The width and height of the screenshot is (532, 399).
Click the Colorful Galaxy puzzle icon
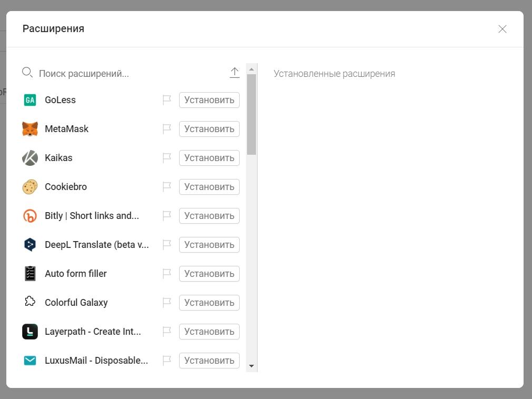[x=30, y=301]
